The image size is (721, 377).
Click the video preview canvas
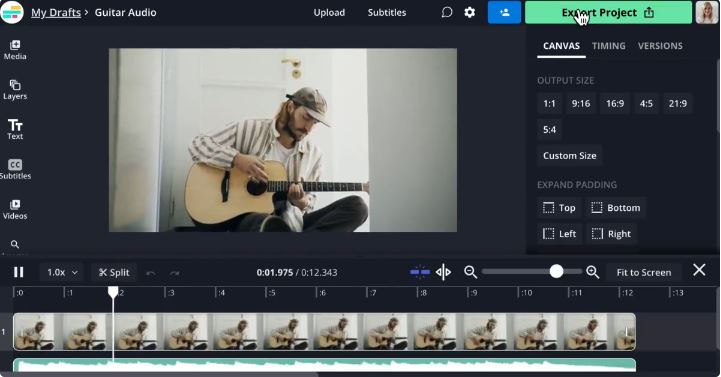[283, 140]
